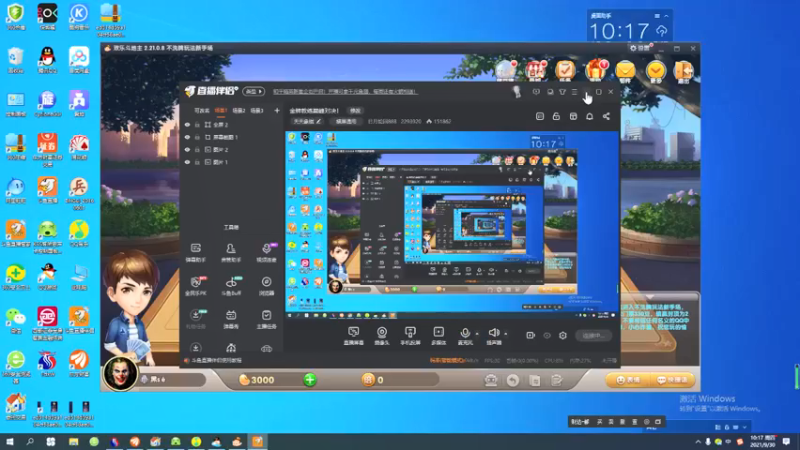Add a phone screen-cast source
Viewport: 800px width, 450px height.
[410, 336]
